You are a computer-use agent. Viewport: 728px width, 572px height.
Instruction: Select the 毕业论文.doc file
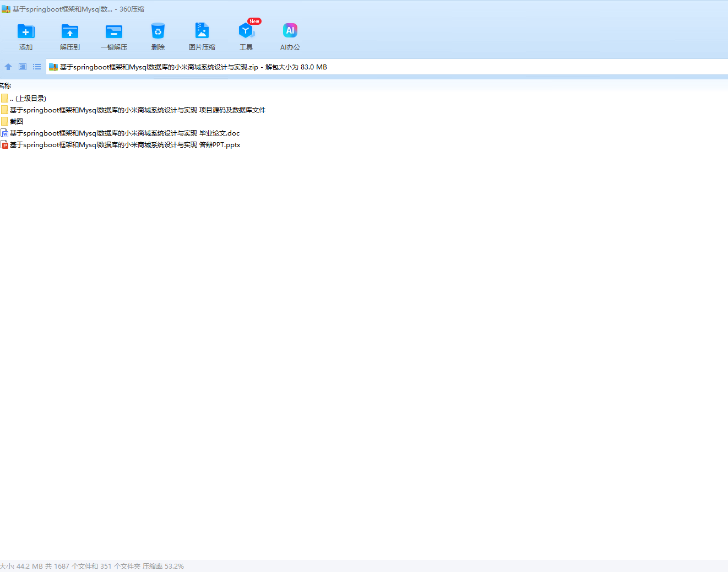121,133
